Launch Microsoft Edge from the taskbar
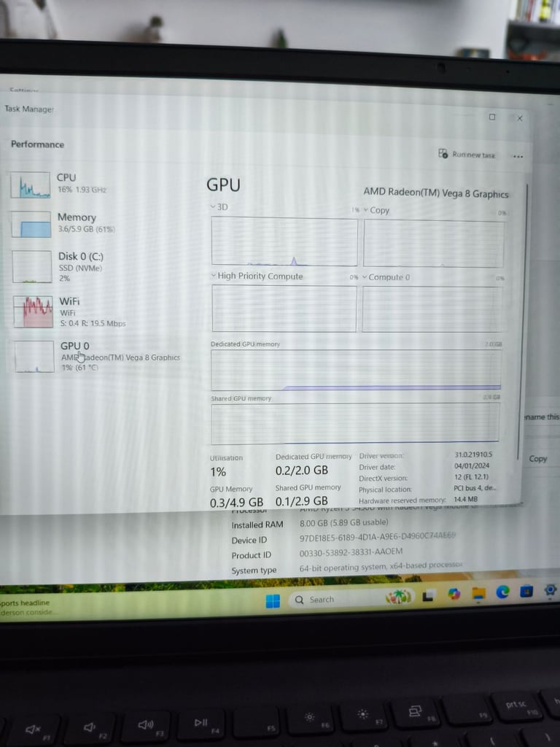This screenshot has height=747, width=560. (x=502, y=592)
